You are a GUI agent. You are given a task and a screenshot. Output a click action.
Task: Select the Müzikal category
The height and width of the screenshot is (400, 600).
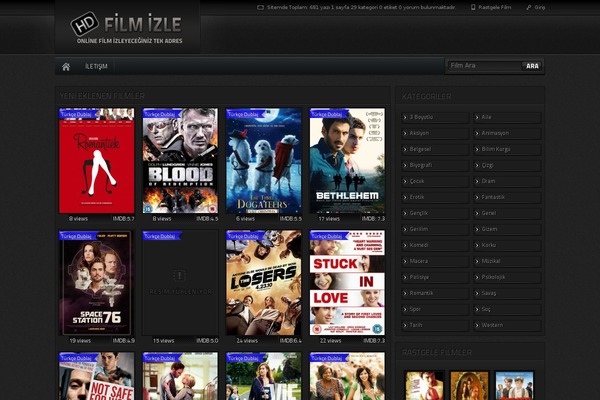click(x=507, y=261)
